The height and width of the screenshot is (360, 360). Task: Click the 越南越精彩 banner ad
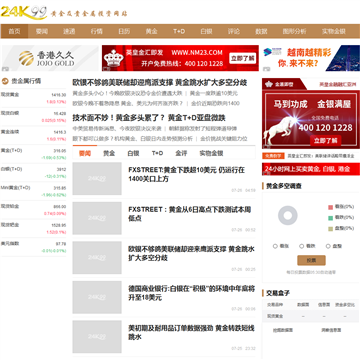311,58
